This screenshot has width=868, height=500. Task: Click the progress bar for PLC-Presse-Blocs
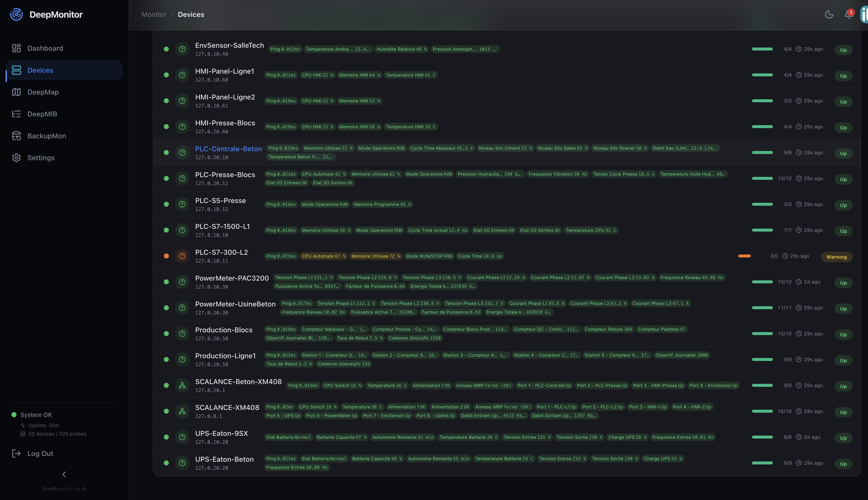(x=762, y=178)
